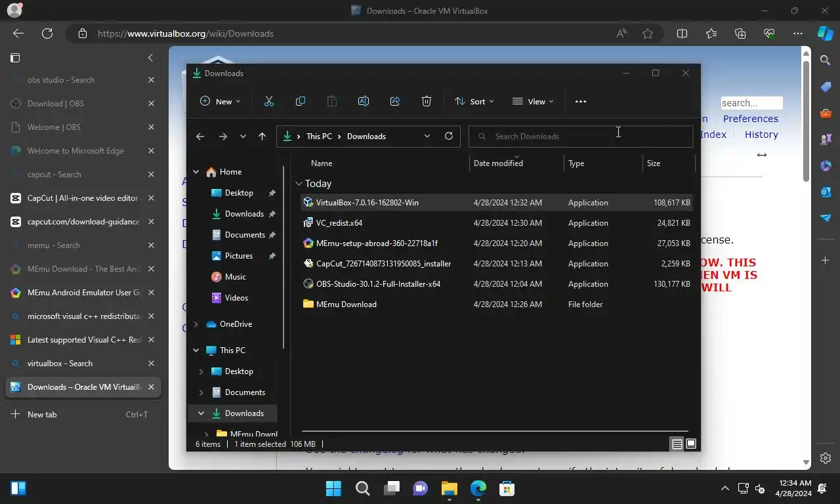Select Pictures in Quick access
840x504 pixels.
click(238, 256)
